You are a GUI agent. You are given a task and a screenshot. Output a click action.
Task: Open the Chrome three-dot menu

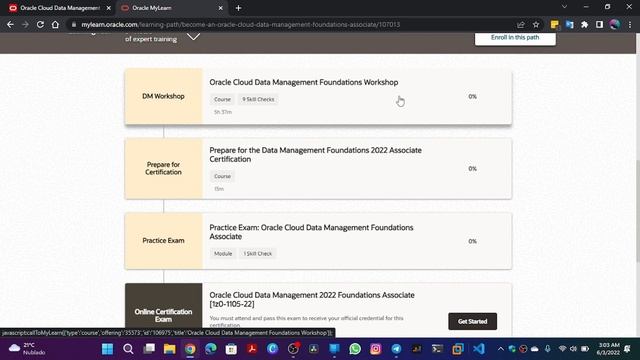[630, 24]
